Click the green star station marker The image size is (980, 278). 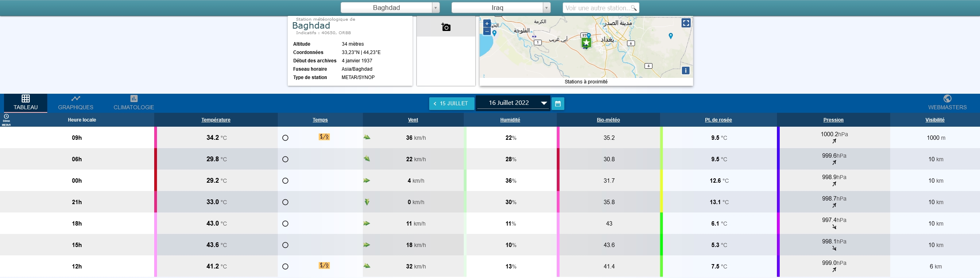click(586, 42)
